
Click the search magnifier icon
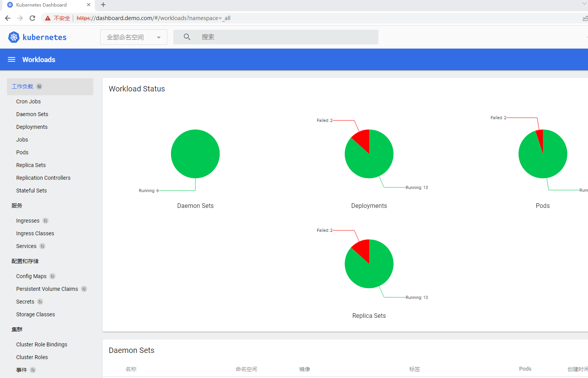tap(187, 37)
